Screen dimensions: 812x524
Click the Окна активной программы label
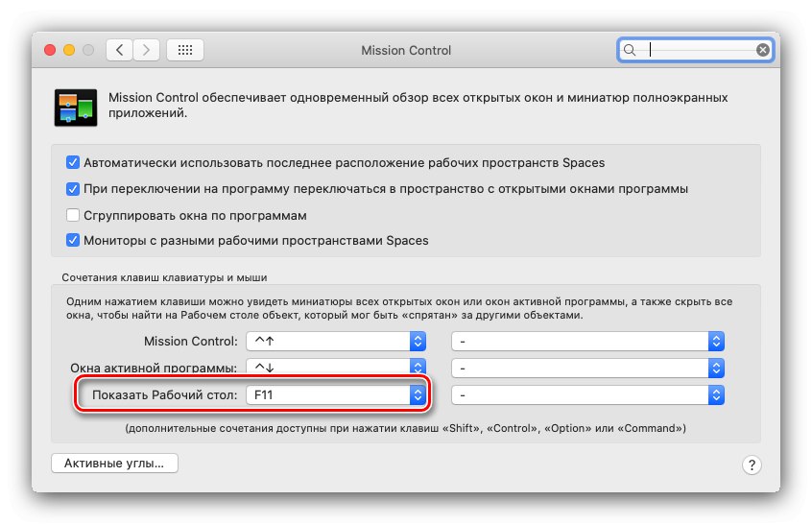click(x=154, y=368)
